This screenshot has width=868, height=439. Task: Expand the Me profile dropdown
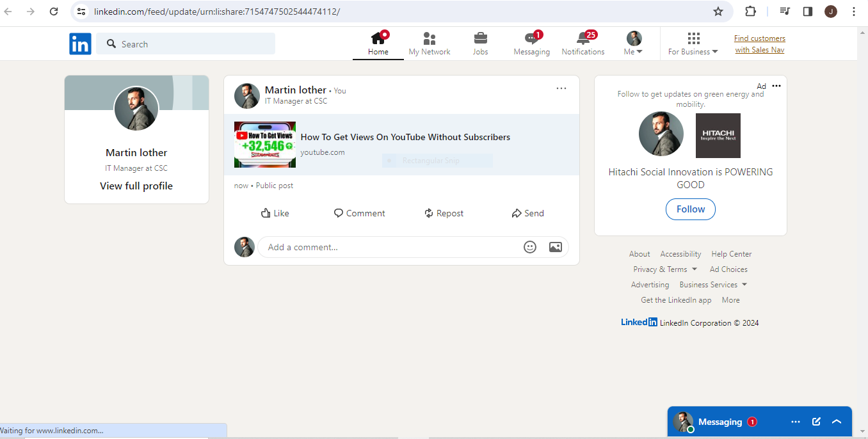634,44
